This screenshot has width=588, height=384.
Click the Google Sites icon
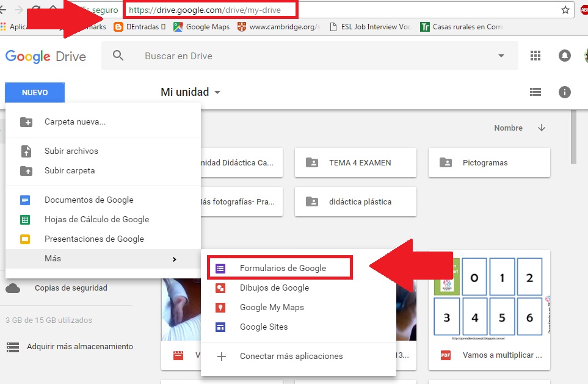pos(220,327)
